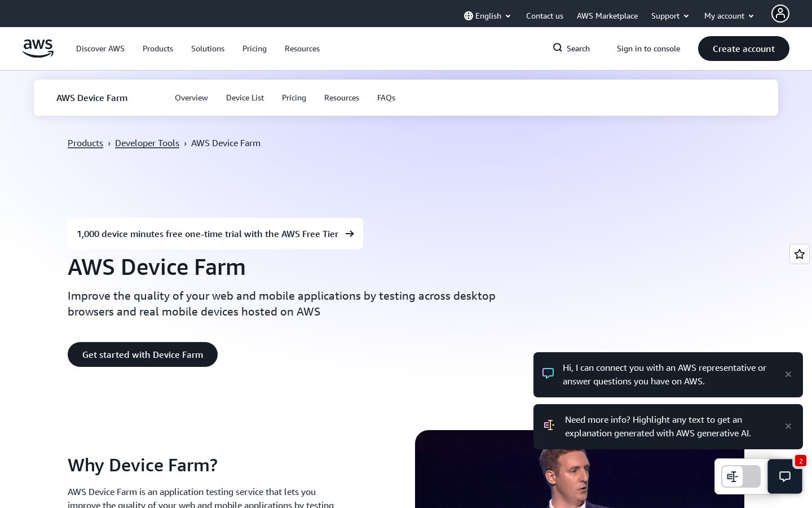Open the FAQs tab
812x508 pixels.
tap(386, 98)
